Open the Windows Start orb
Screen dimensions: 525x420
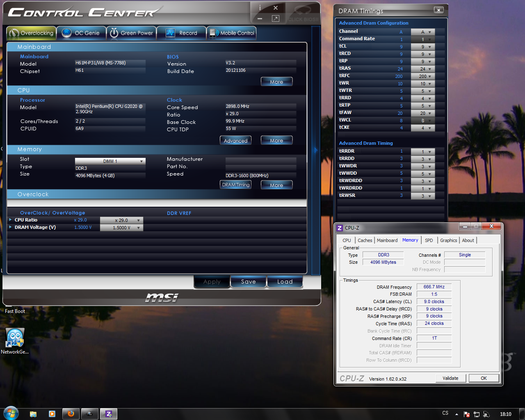[11, 413]
